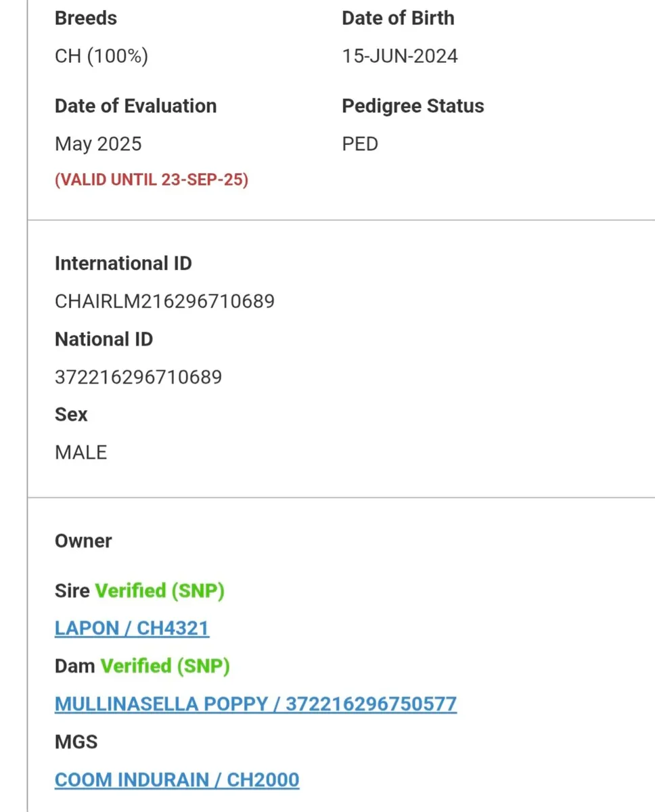Click the Owner heading
The height and width of the screenshot is (812, 655).
pyautogui.click(x=83, y=541)
